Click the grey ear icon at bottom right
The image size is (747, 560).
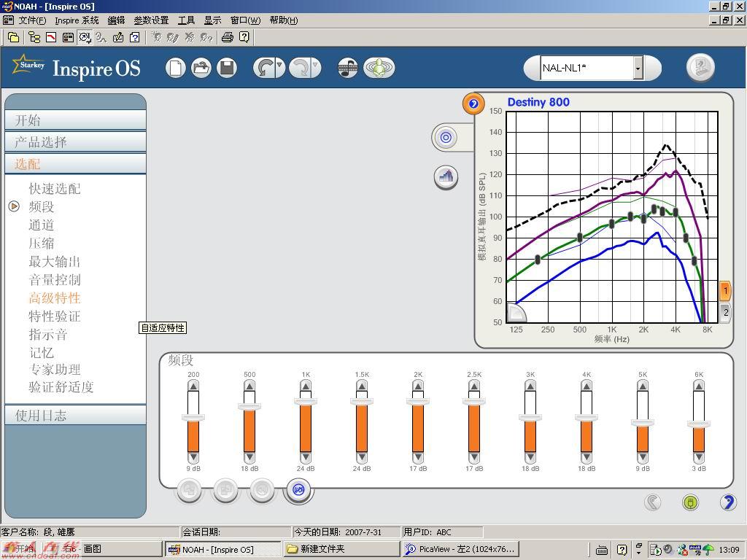[653, 502]
